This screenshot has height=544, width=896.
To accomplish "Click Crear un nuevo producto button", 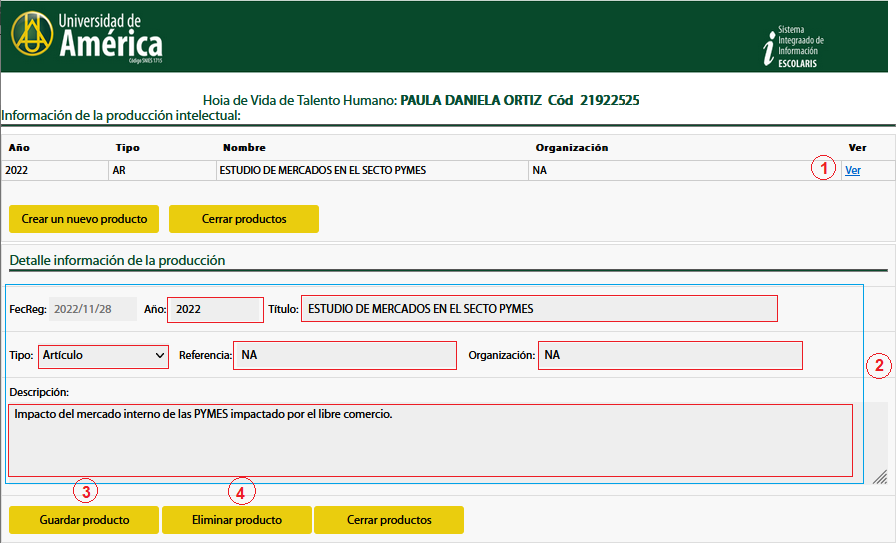I will click(84, 219).
